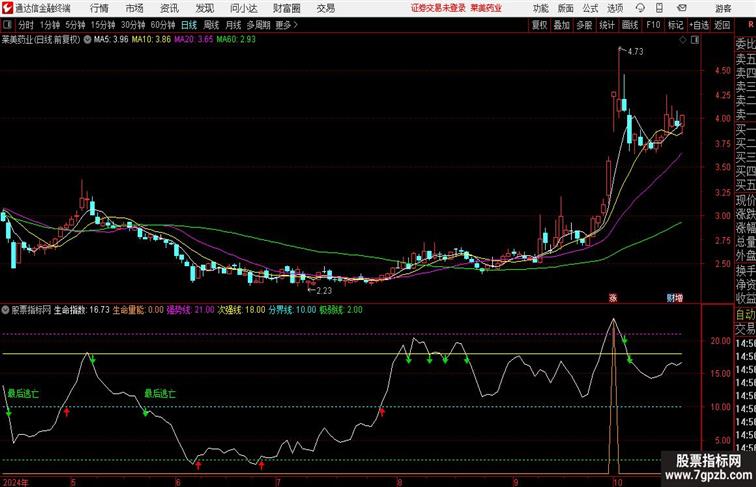Open the 市场 menu

pyautogui.click(x=135, y=8)
